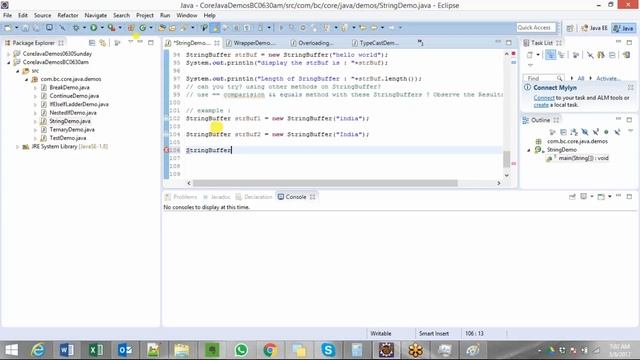
Task: Click New Java Package toolbar icon
Action: pos(131,28)
